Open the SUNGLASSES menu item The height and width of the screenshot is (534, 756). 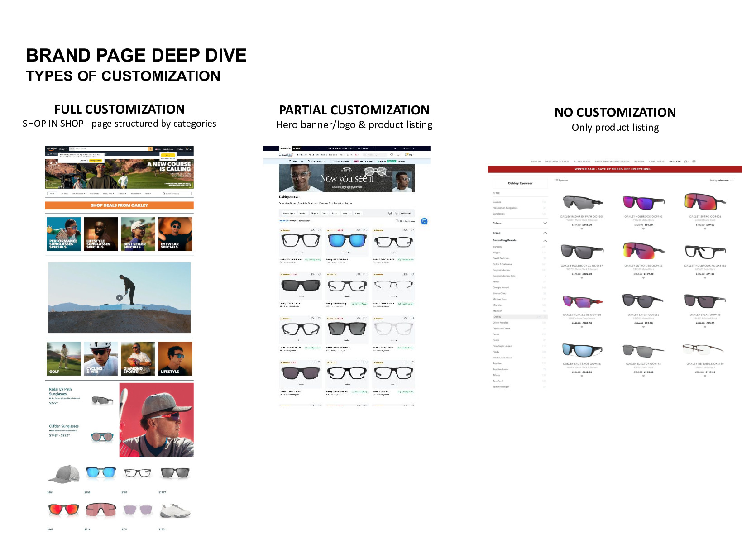pos(582,162)
